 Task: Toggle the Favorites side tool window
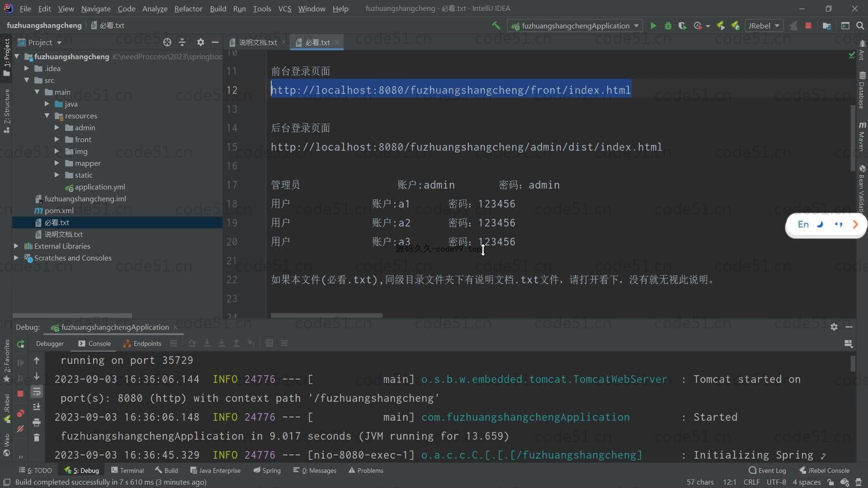(7, 361)
